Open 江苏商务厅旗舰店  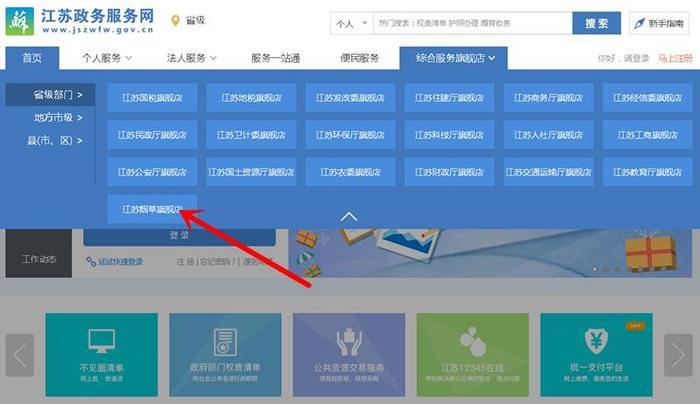(548, 97)
